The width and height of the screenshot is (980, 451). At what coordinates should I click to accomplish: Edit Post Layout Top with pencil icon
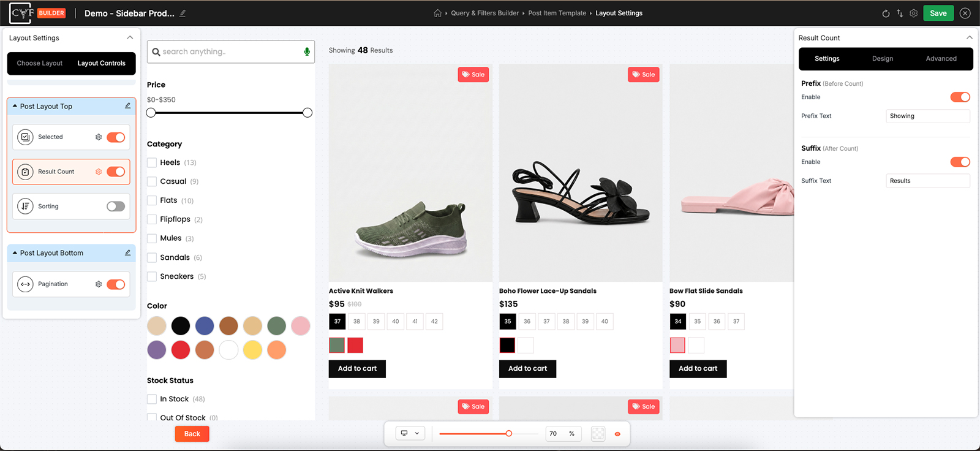(128, 106)
